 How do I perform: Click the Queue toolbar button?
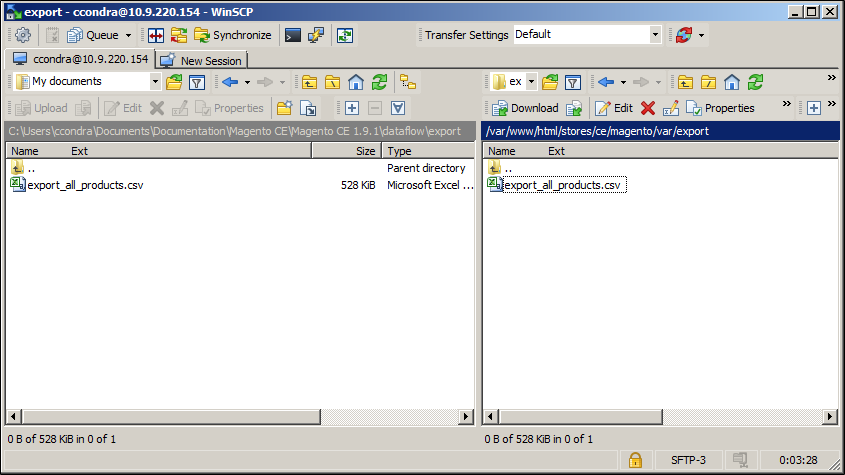93,35
